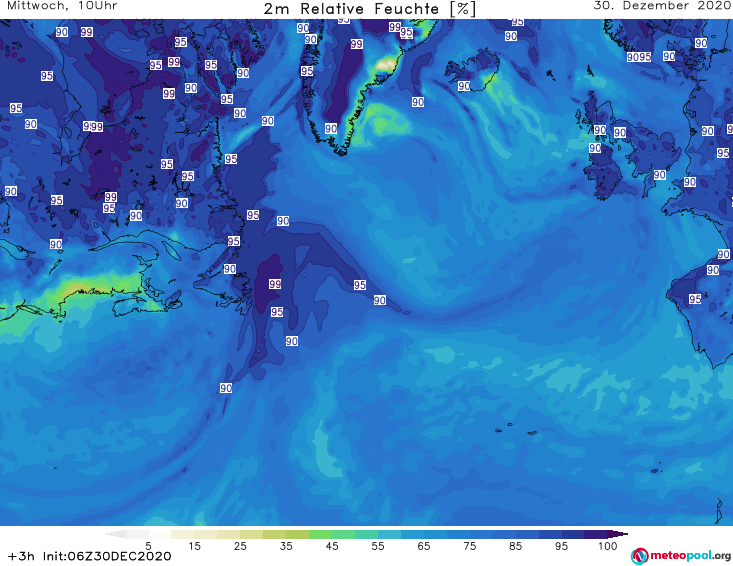Image resolution: width=733 pixels, height=566 pixels.
Task: Click the "65" value on the color scale
Action: pos(424,546)
